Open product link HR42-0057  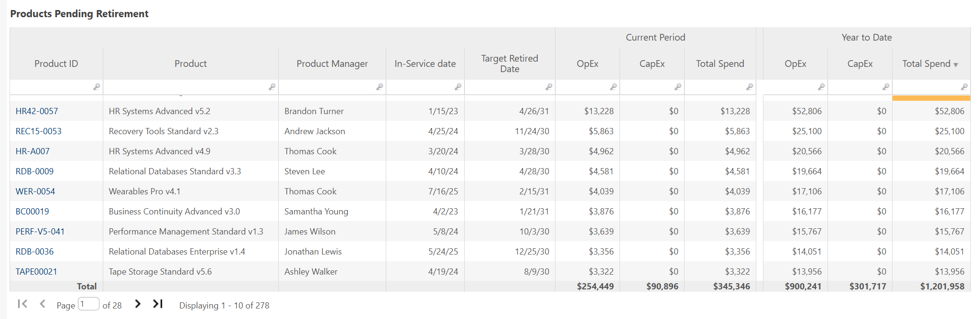click(x=37, y=111)
